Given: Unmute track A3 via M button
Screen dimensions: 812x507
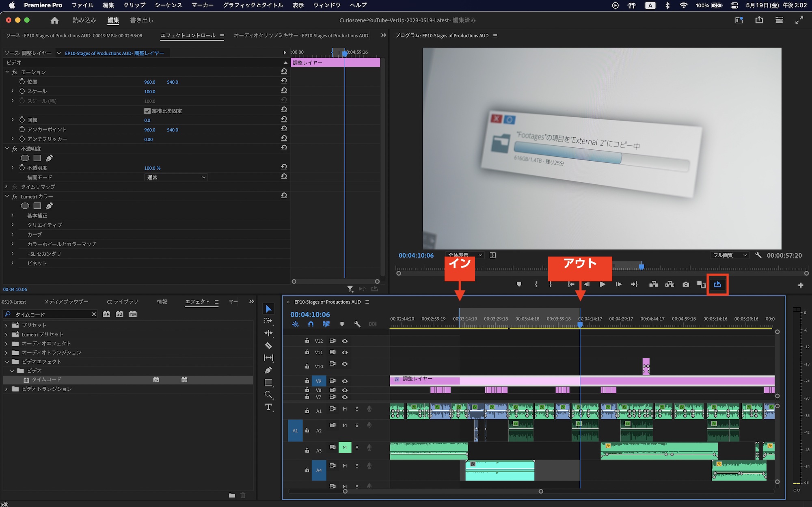Looking at the screenshot, I should 345,447.
